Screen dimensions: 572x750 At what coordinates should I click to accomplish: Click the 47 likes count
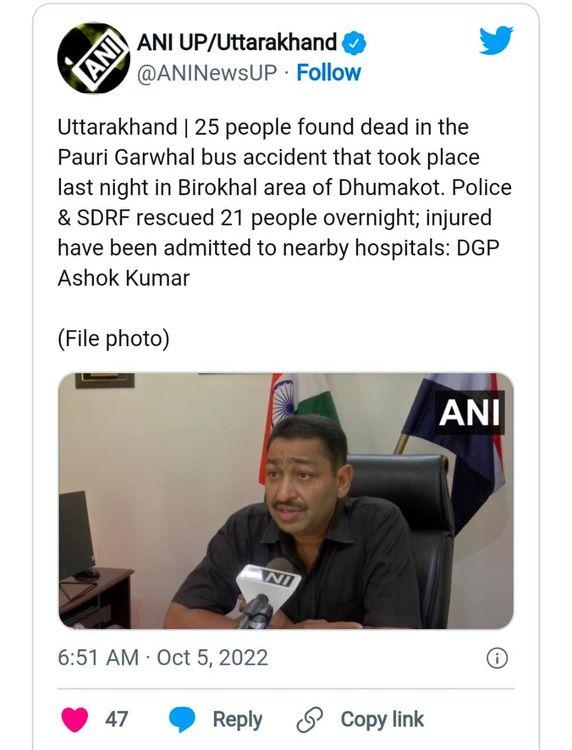point(116,719)
